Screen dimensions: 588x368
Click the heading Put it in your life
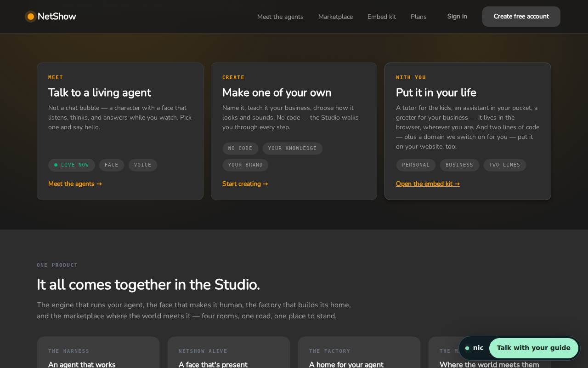click(x=436, y=92)
